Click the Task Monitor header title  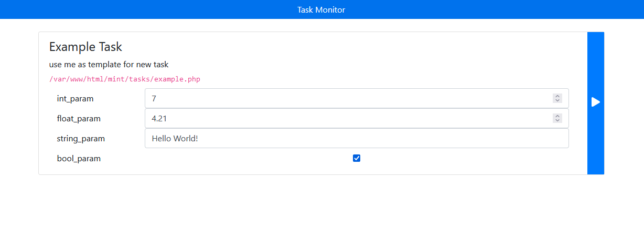coord(321,9)
